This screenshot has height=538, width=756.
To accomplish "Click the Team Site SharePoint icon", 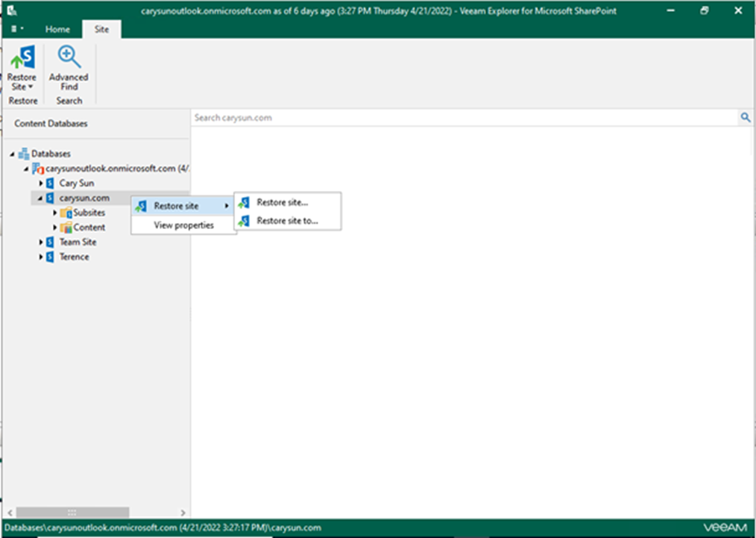I will click(x=50, y=242).
